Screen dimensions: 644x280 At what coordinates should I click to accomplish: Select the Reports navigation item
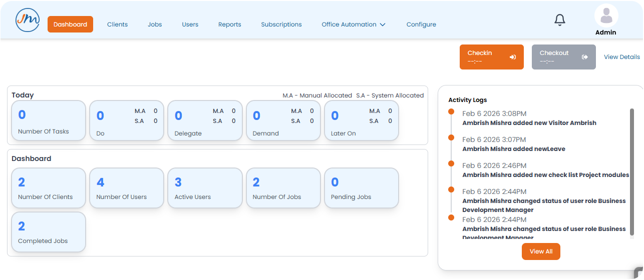230,24
